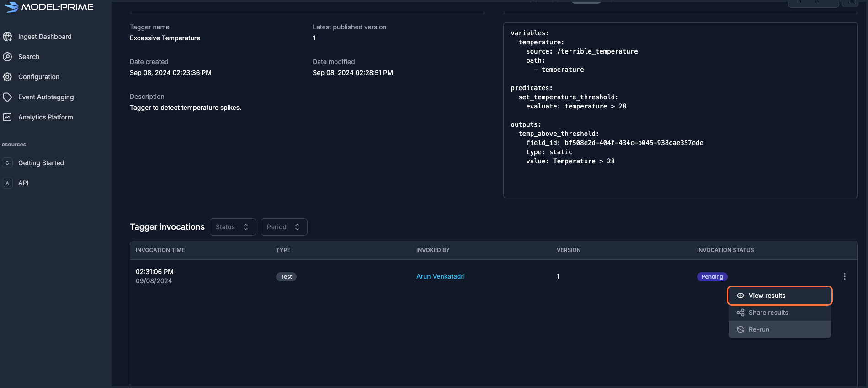Select Re-run from context menu
This screenshot has height=388, width=868.
[x=780, y=329]
